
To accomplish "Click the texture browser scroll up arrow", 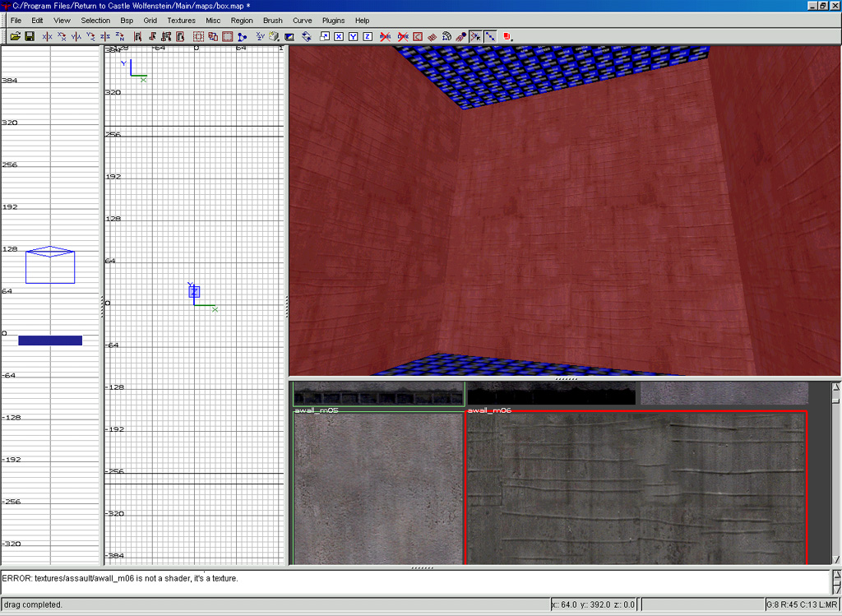I will tap(835, 387).
